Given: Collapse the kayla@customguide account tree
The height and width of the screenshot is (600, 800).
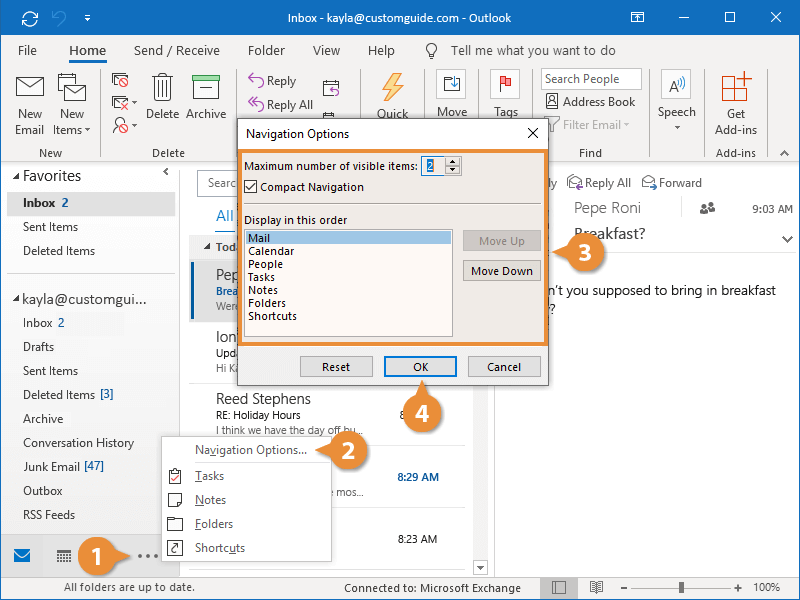Looking at the screenshot, I should [16, 298].
